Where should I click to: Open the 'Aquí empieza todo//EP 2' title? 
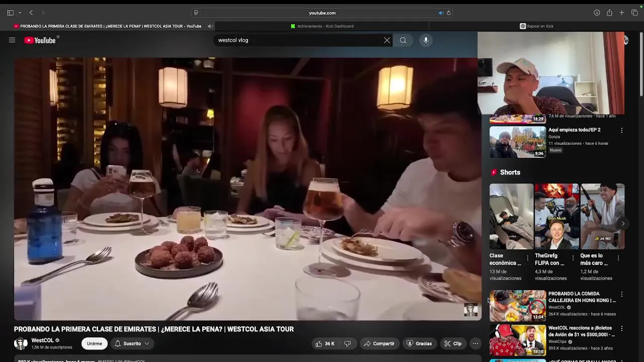click(x=574, y=130)
